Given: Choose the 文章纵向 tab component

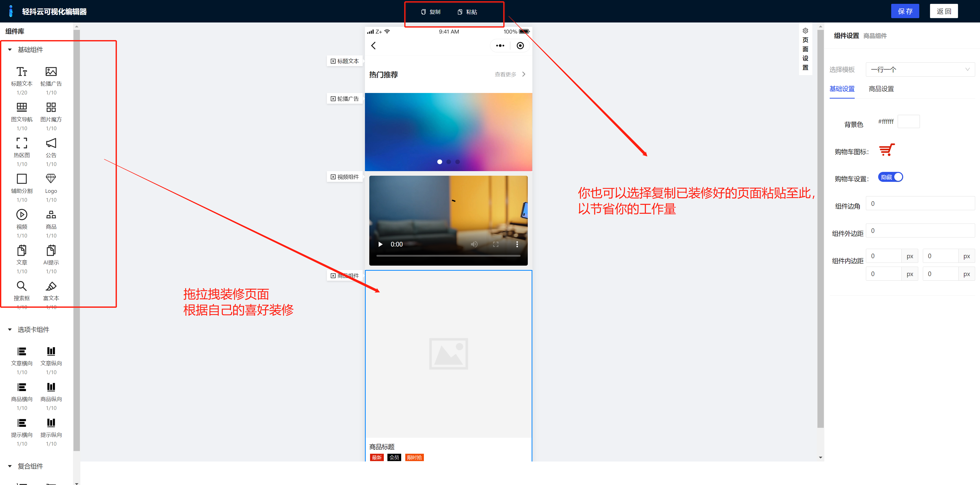Looking at the screenshot, I should pos(51,360).
